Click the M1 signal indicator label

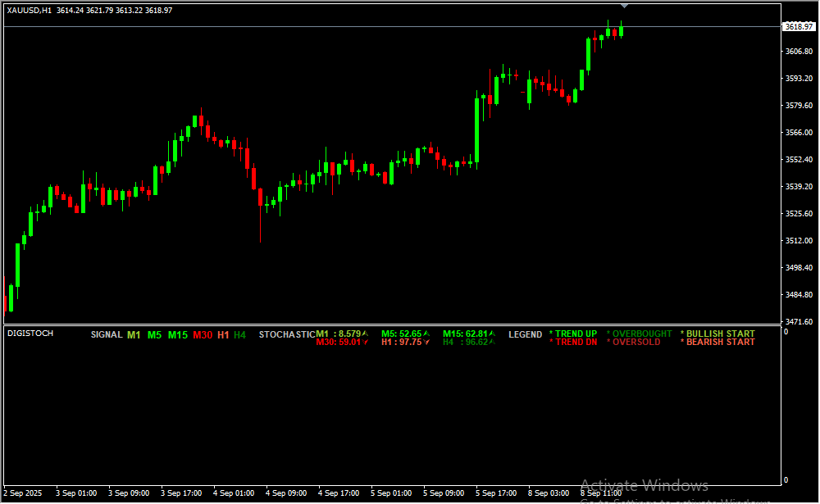(134, 335)
